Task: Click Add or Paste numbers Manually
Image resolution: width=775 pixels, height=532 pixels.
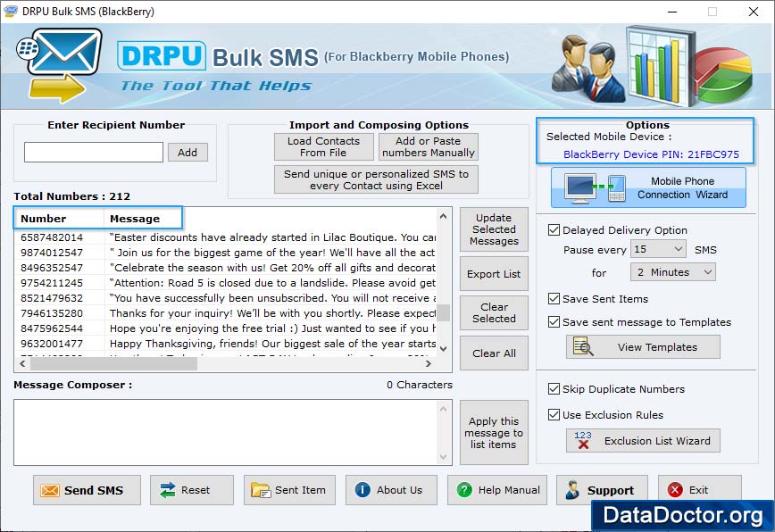Action: pyautogui.click(x=428, y=146)
